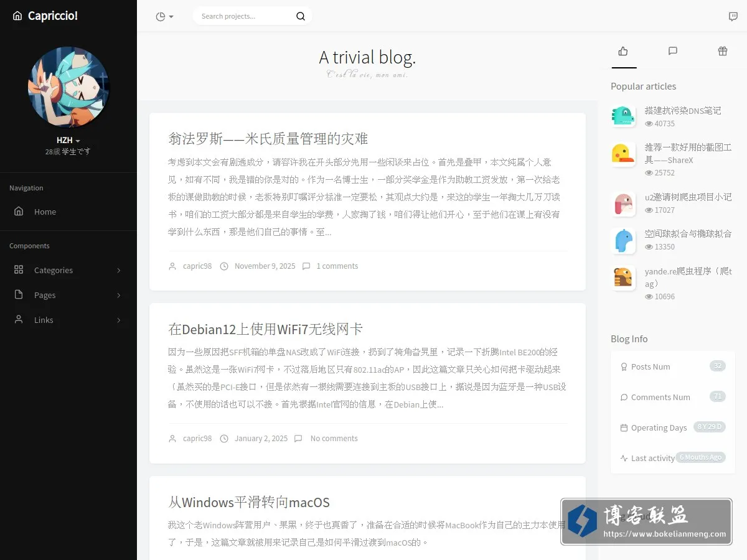The height and width of the screenshot is (560, 747).
Task: Click the blue bird thumbnail for 空间球拟合 article
Action: [x=623, y=241]
